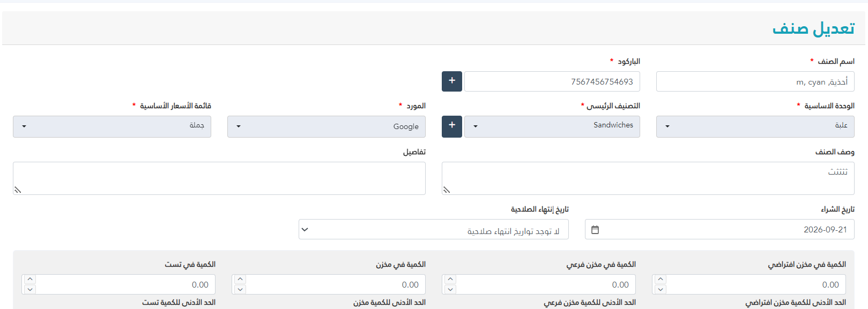The height and width of the screenshot is (309, 868).
Task: Open supplier dropdown showing Google
Action: pos(327,126)
